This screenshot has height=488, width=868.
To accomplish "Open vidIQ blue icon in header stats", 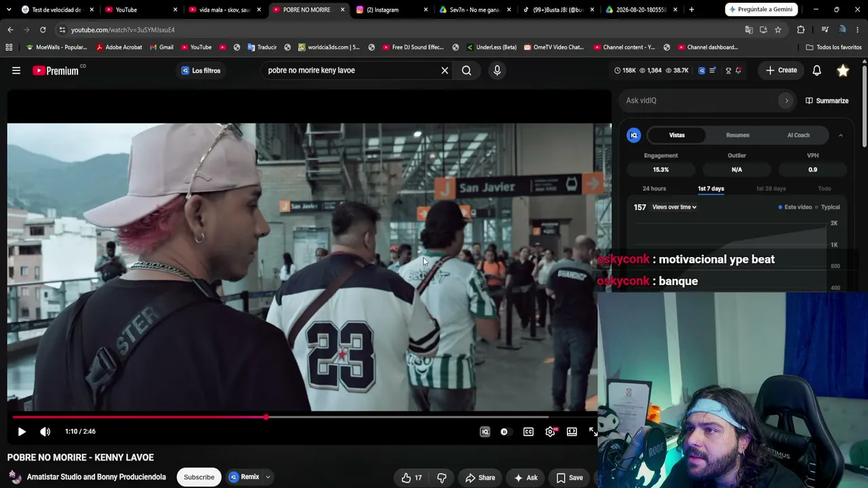I will (702, 70).
